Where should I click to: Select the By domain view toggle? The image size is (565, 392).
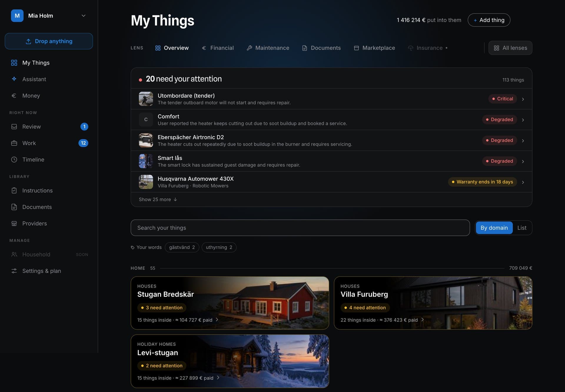(x=494, y=228)
